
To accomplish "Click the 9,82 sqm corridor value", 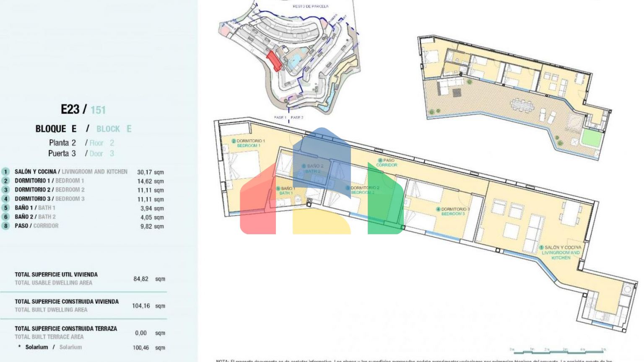I will coord(152,226).
